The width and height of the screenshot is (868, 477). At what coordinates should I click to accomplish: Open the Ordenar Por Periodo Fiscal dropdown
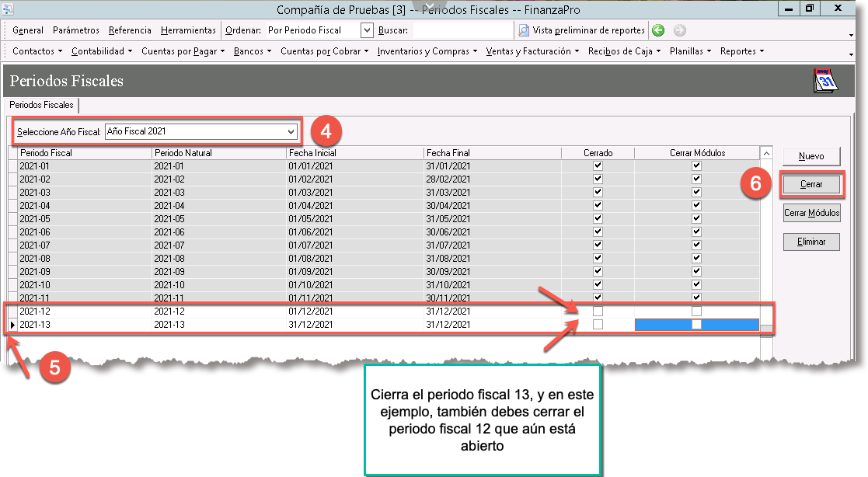[x=367, y=30]
